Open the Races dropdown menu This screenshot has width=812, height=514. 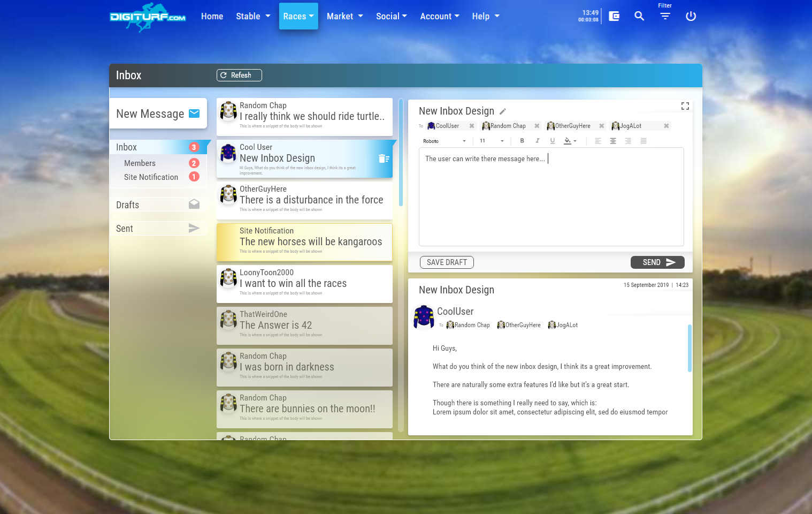(298, 16)
